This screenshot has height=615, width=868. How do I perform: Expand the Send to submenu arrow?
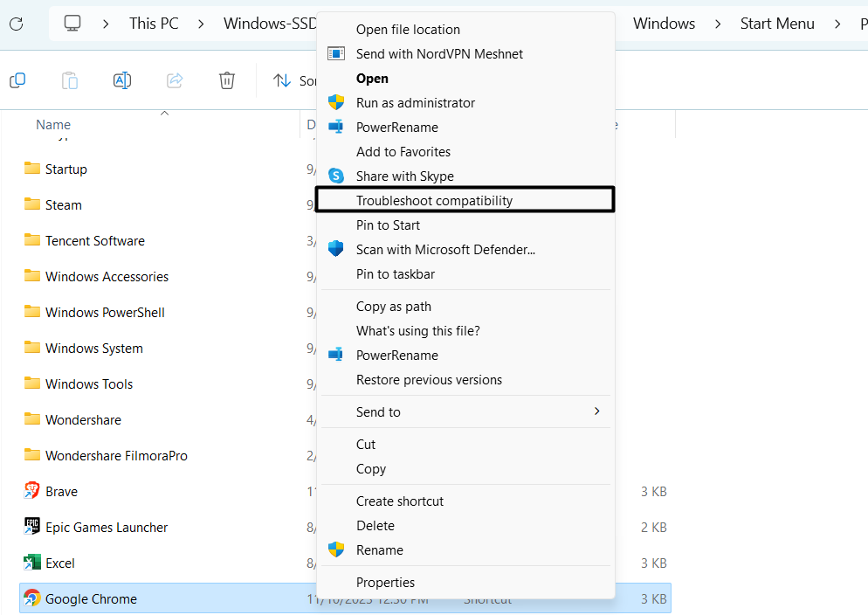click(597, 411)
